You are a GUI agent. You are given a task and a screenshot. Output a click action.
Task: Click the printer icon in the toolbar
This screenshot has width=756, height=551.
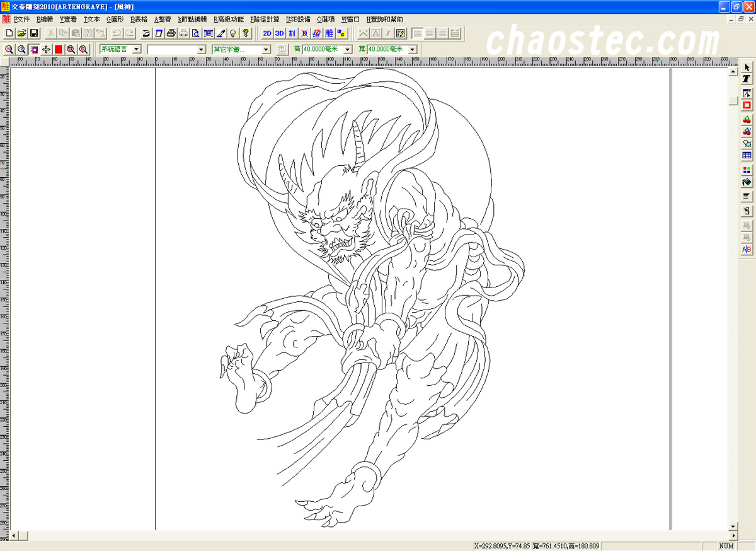pyautogui.click(x=171, y=33)
